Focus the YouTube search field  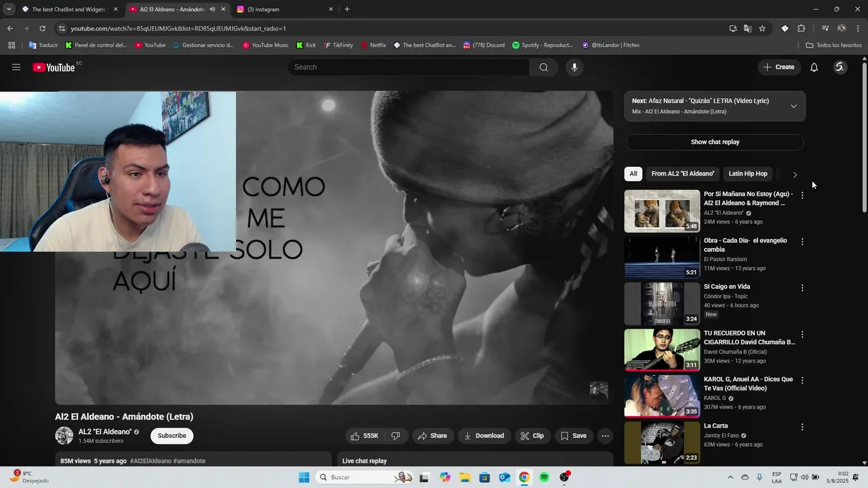coord(408,67)
